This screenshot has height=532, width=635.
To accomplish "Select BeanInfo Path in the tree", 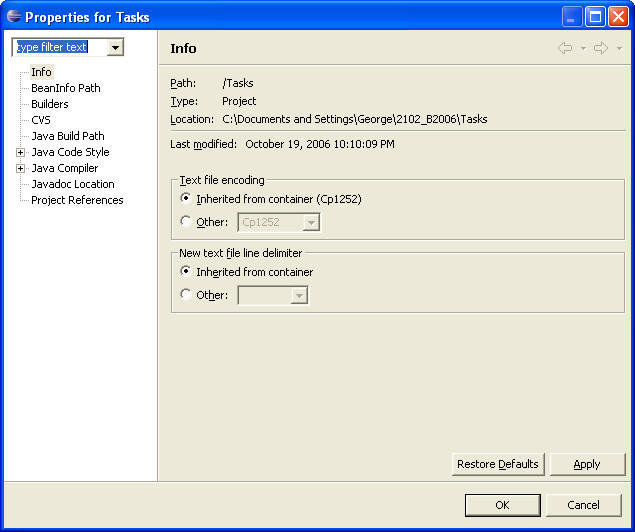I will [66, 88].
